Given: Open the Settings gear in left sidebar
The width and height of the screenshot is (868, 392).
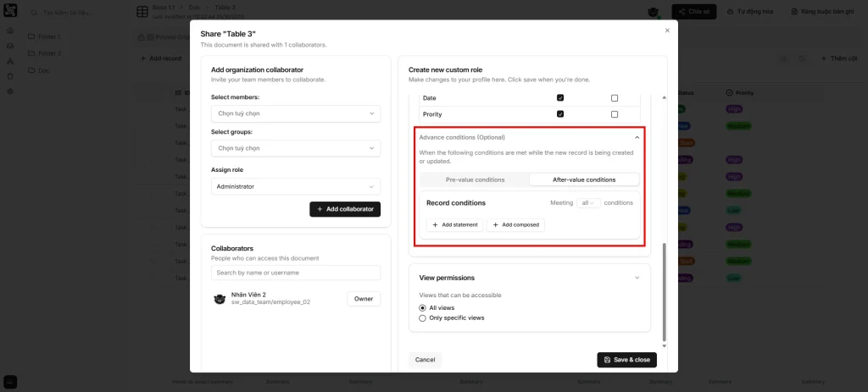Looking at the screenshot, I should (x=9, y=91).
